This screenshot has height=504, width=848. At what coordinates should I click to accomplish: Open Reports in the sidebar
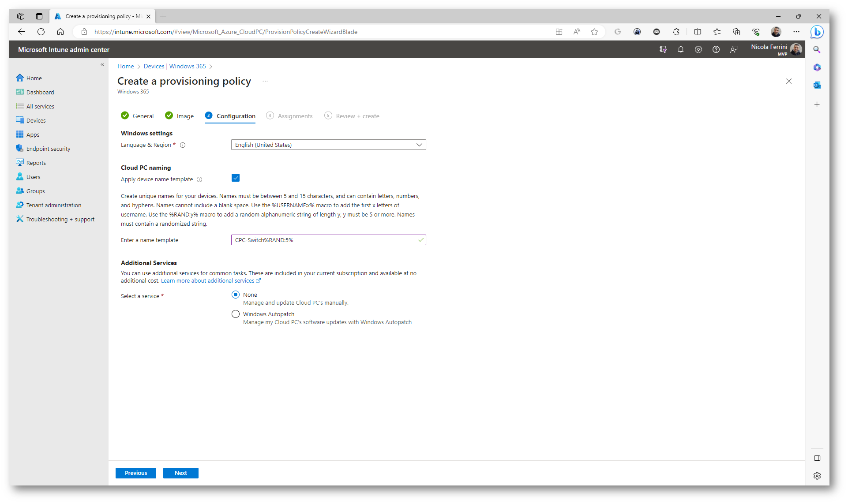[x=30, y=163]
